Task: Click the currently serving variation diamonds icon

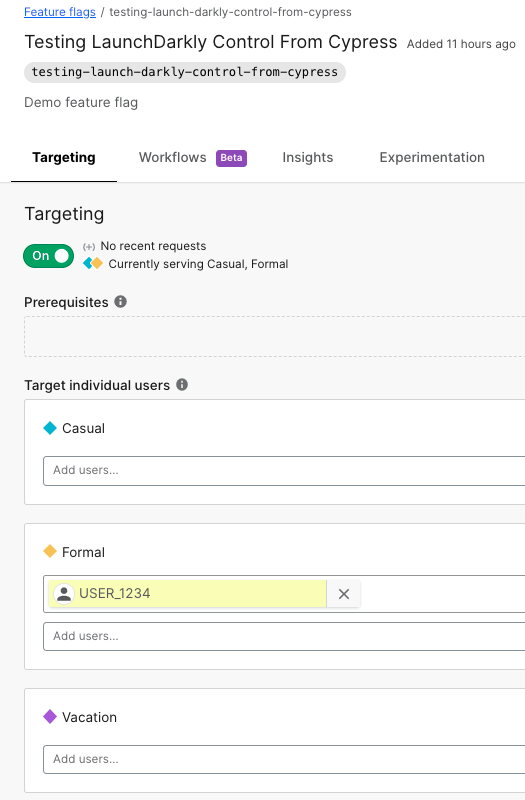Action: point(93,263)
